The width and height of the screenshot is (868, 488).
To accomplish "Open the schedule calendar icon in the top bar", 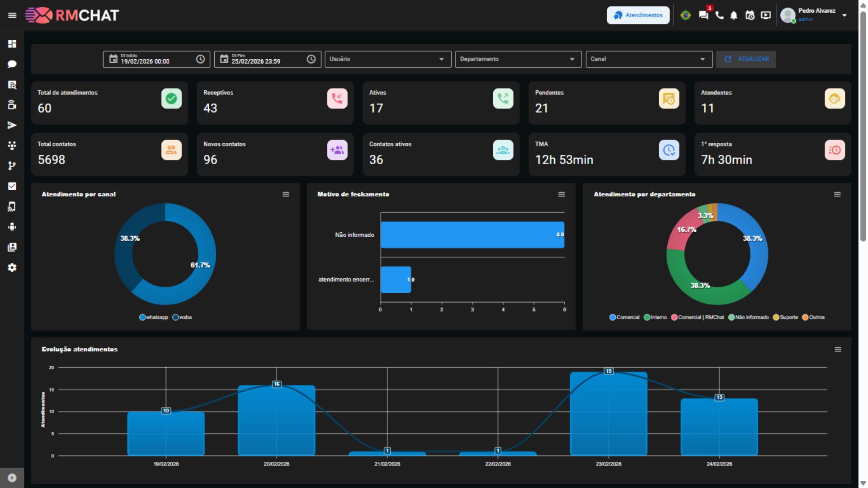I will pos(750,15).
